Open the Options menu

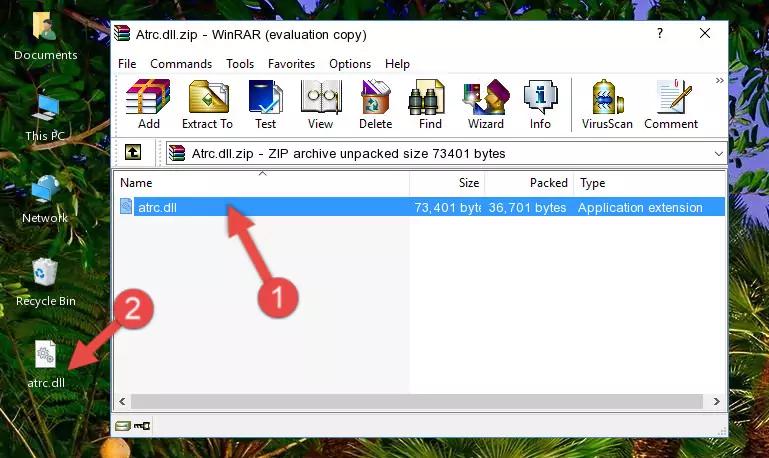[x=350, y=64]
